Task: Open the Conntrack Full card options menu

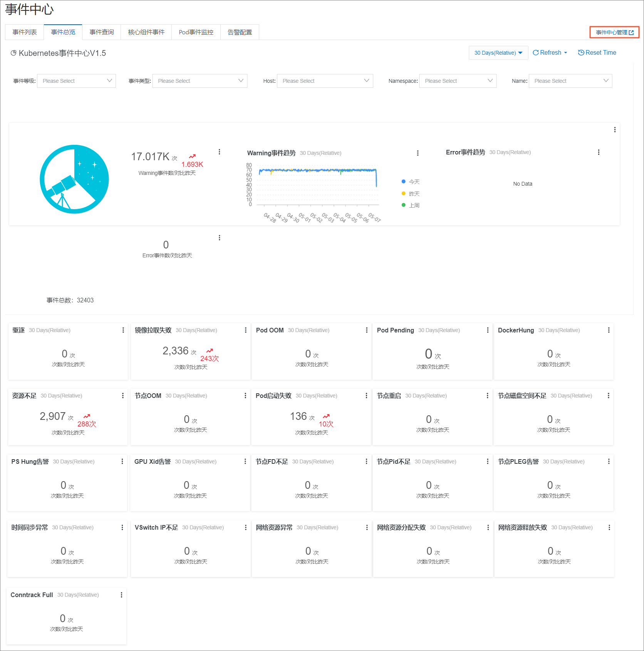Action: (x=121, y=595)
